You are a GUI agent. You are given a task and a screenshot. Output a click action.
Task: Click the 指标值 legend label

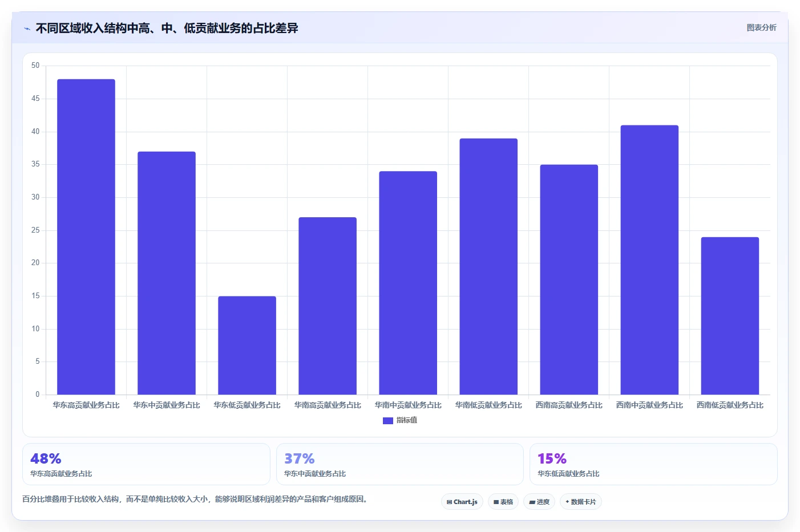pos(407,420)
